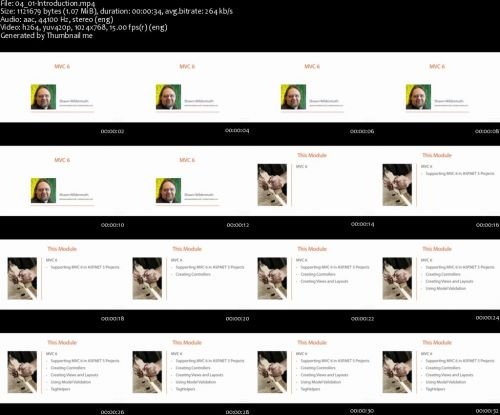Viewport: 500px width, 415px height.
Task: Click the frame timestamped 00:00:30
Action: pyautogui.click(x=312, y=368)
